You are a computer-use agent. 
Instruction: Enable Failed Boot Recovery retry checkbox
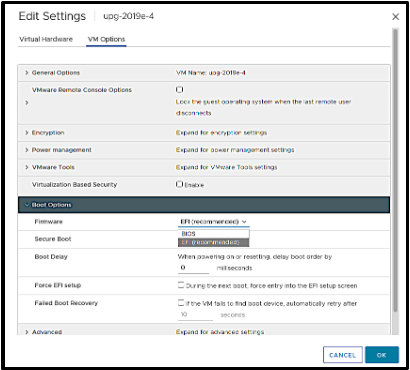click(x=181, y=303)
